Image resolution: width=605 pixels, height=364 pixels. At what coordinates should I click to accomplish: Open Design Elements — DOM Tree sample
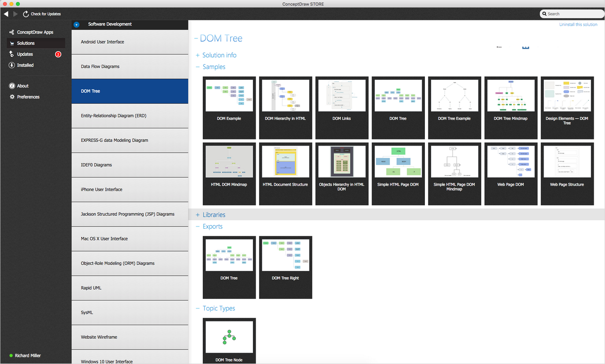tap(567, 108)
